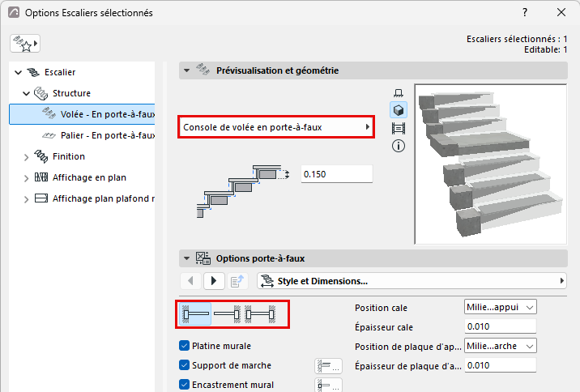Click the stair 3D preview thumbnail
580x392 pixels.
[490, 164]
